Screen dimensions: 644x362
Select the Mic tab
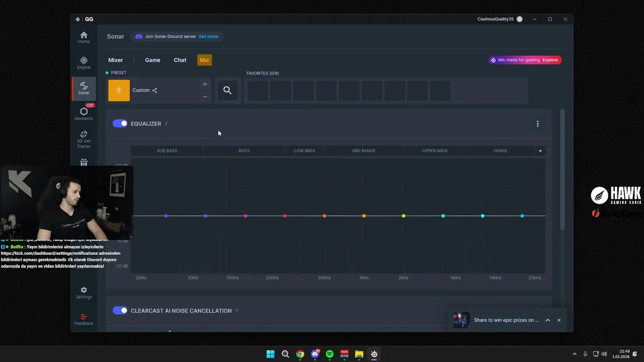[204, 60]
